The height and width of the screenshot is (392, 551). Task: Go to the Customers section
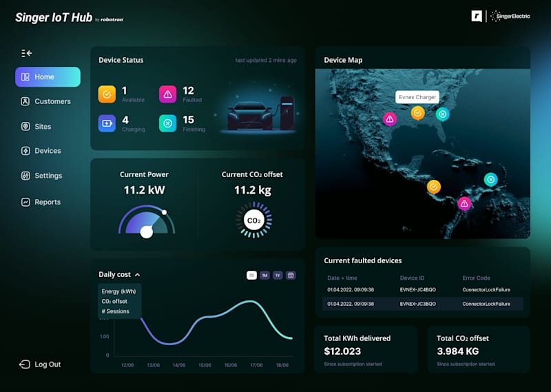click(x=45, y=101)
